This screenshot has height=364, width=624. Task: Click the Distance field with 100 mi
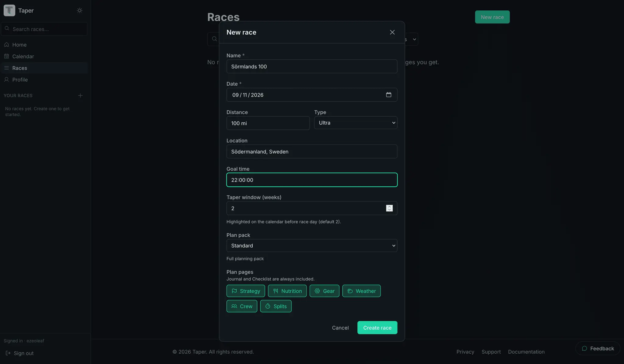point(268,123)
